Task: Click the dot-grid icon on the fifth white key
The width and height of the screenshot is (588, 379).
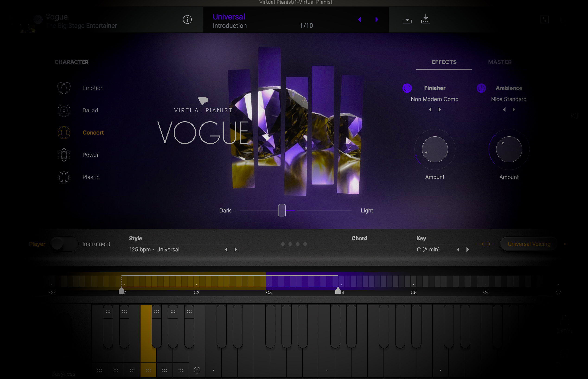Action: [x=165, y=370]
